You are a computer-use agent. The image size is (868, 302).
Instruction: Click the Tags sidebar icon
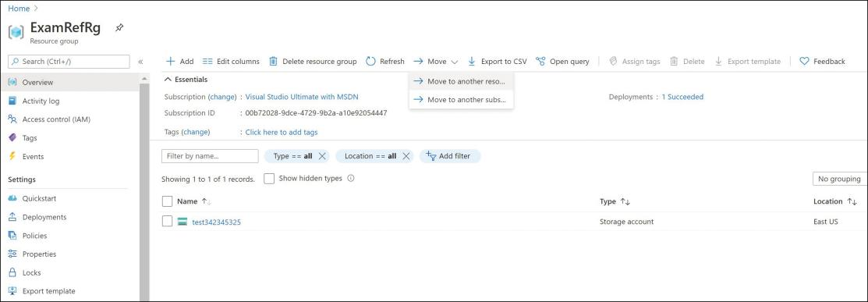pos(12,137)
